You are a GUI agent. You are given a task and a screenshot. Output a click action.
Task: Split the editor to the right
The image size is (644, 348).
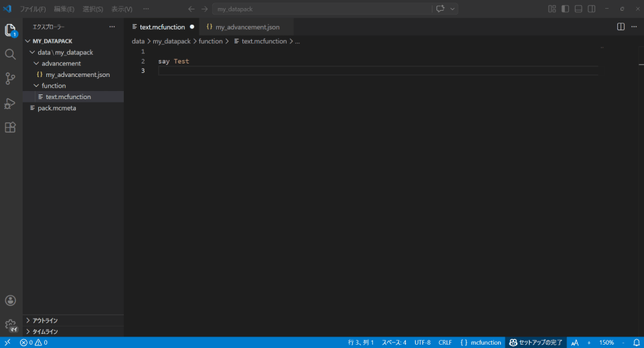click(x=621, y=27)
